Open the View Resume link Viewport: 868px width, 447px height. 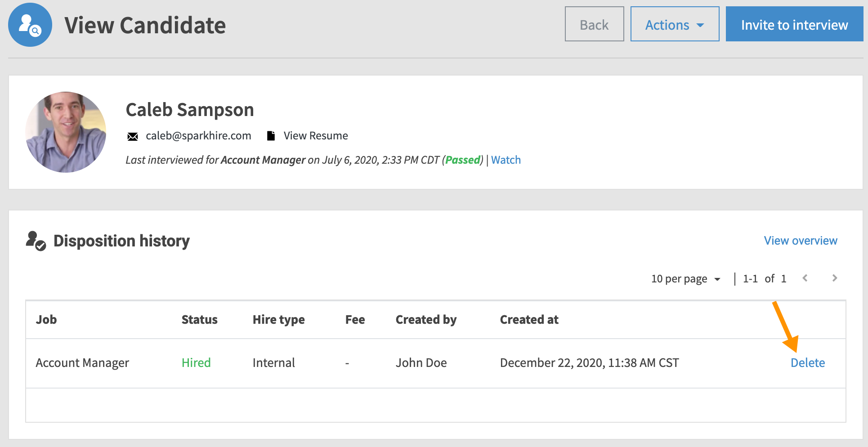click(316, 136)
